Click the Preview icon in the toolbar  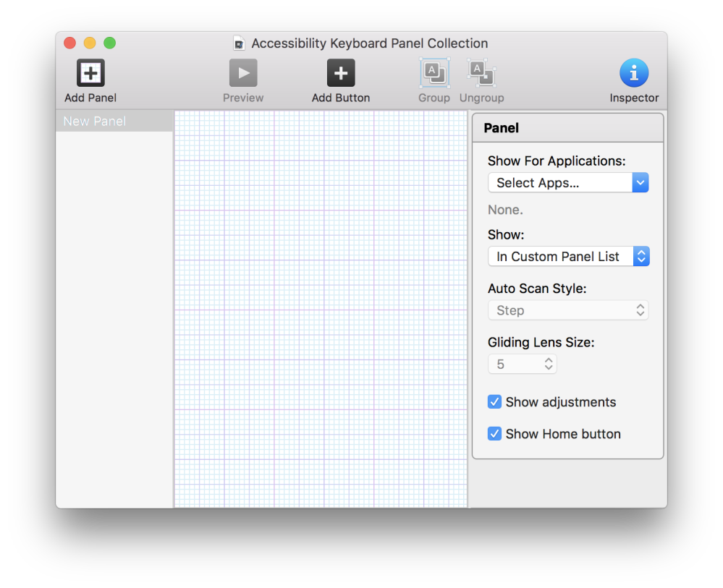click(242, 72)
